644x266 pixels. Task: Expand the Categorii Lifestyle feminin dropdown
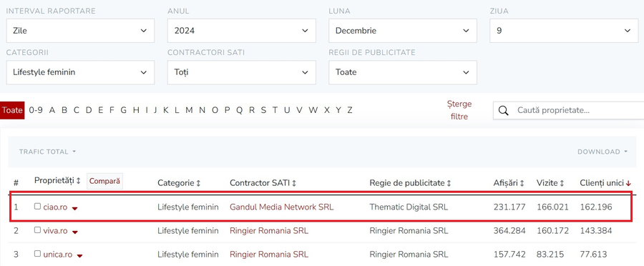(x=80, y=72)
